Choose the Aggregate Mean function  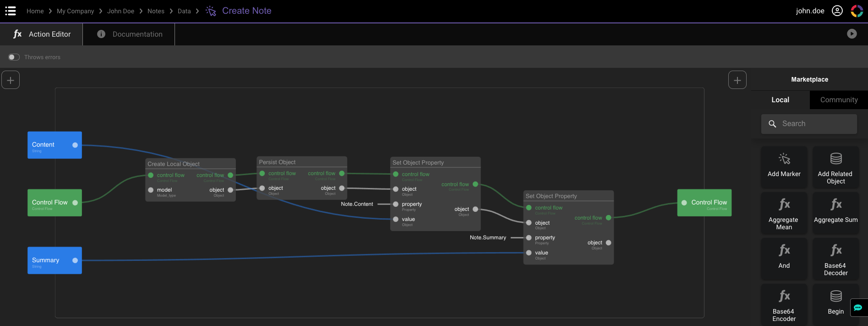click(784, 213)
